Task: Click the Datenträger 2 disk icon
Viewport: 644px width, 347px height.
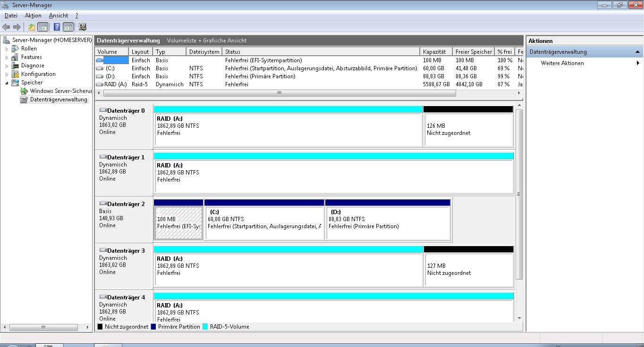Action: click(103, 204)
